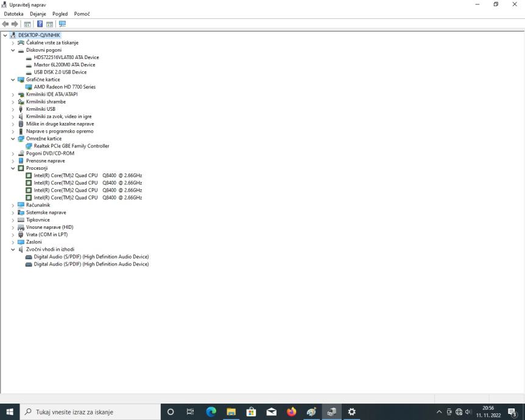The height and width of the screenshot is (420, 525).
Task: Click the Back arrow in the toolbar
Action: pyautogui.click(x=6, y=24)
